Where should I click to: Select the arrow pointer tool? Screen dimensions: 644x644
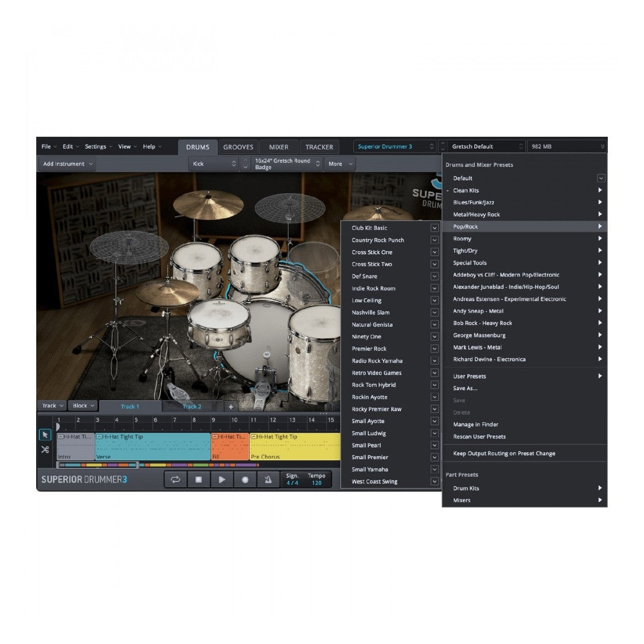coord(45,434)
